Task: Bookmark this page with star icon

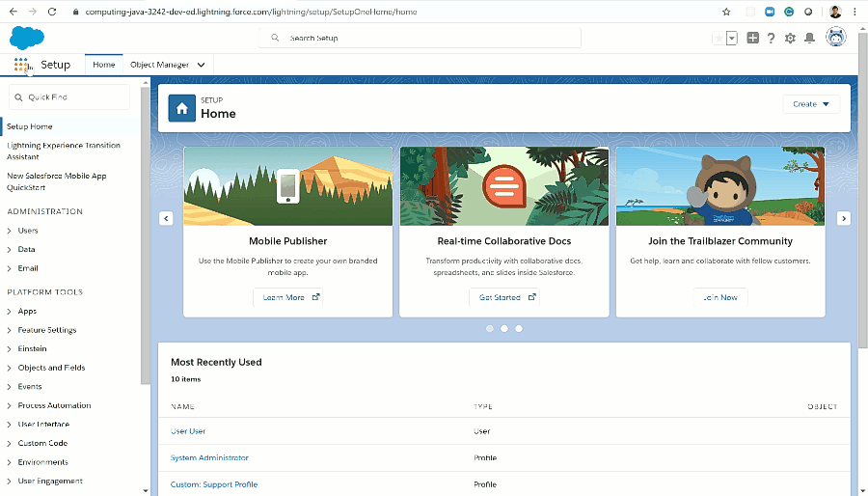Action: [x=726, y=12]
